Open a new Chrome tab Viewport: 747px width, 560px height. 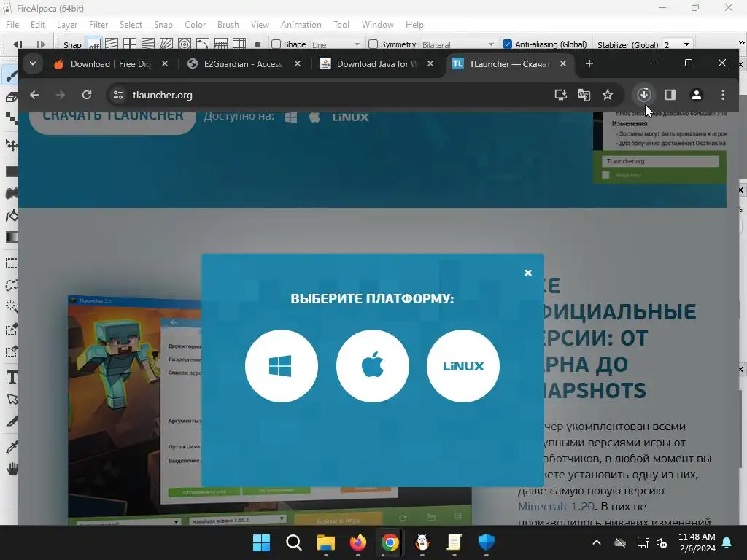tap(589, 63)
